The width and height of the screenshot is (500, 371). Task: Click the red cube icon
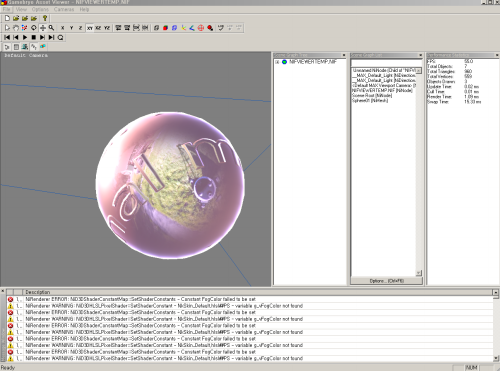(165, 28)
